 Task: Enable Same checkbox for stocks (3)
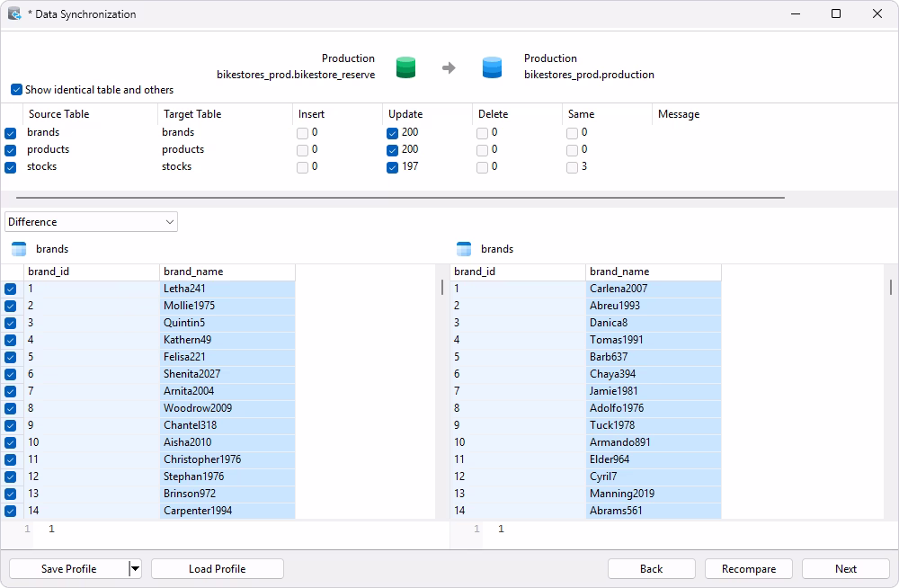click(x=572, y=167)
